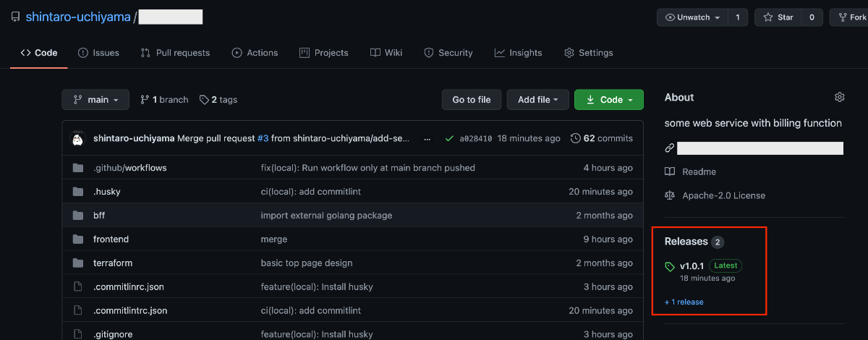The height and width of the screenshot is (340, 868).
Task: Open the Apache-2.0 License link
Action: tap(715, 196)
